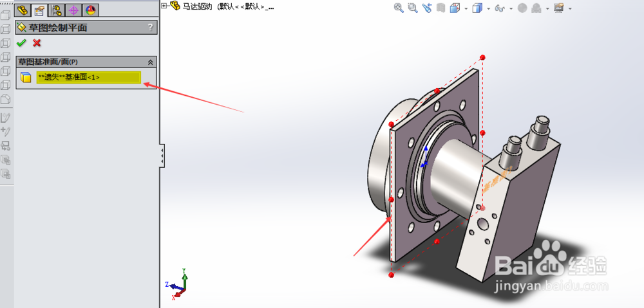Click the grayed Section View icon
Screen dimensions: 644x308
click(441, 8)
